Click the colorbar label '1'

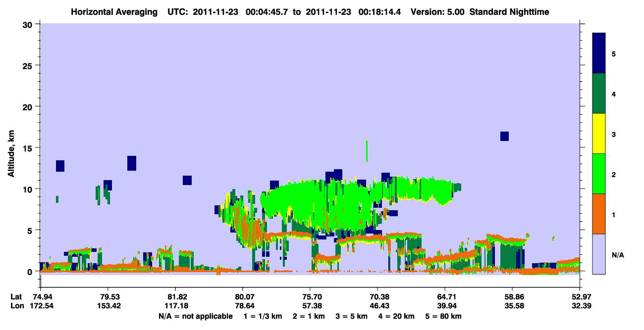click(614, 215)
